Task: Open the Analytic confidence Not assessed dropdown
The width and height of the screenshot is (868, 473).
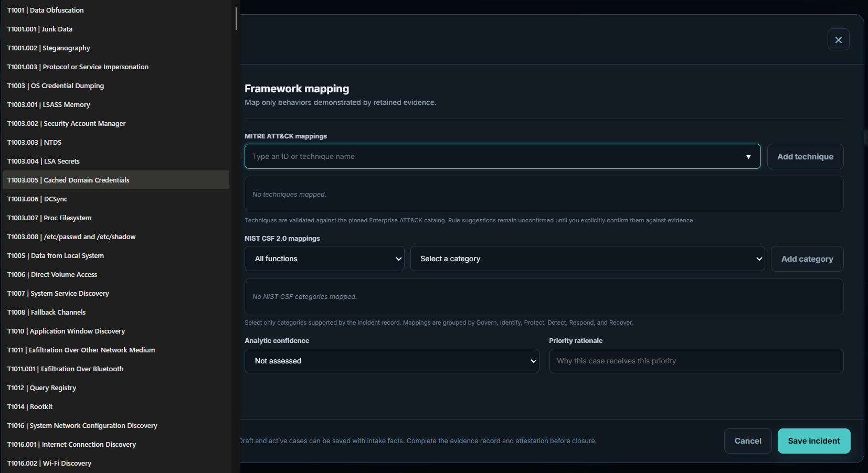Action: click(x=392, y=361)
